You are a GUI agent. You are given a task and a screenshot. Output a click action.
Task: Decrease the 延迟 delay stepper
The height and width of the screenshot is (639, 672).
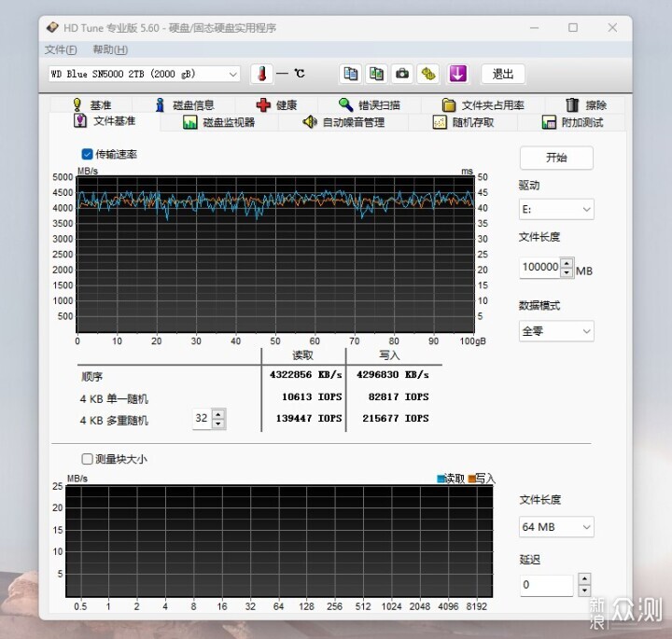pos(584,590)
